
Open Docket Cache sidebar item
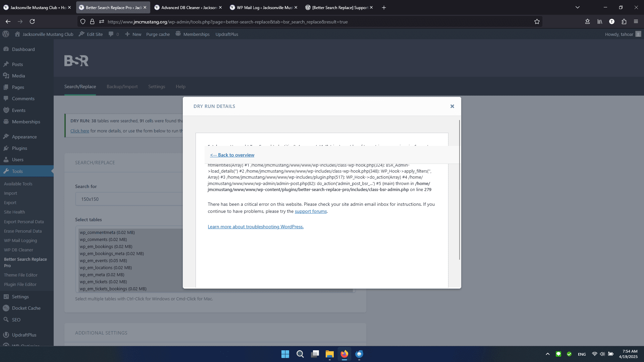pos(26,308)
